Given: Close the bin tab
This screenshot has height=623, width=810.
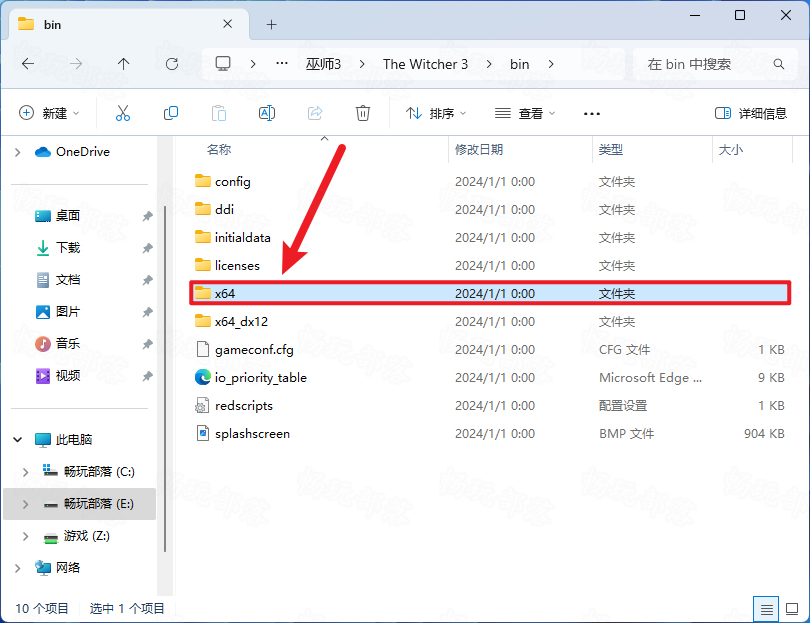Looking at the screenshot, I should (x=227, y=24).
